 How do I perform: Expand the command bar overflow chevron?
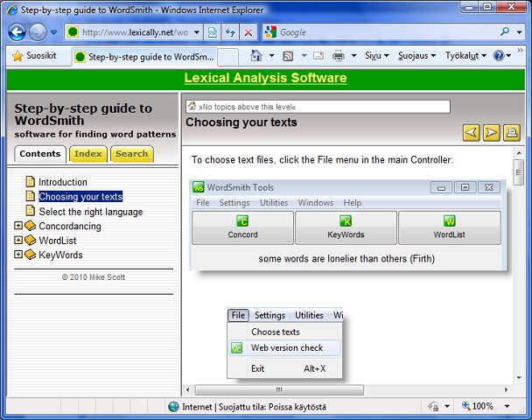point(520,50)
